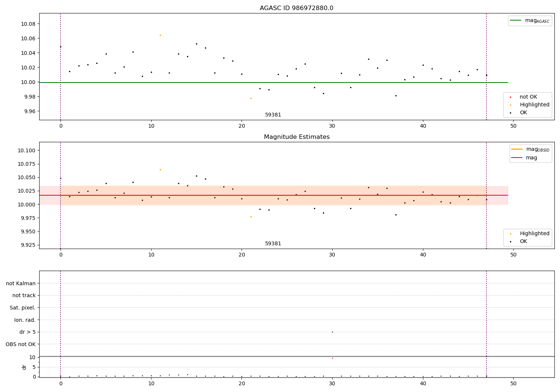The image size is (560, 392).
Task: Click the Magnitude Estimates plot title
Action: coord(296,137)
